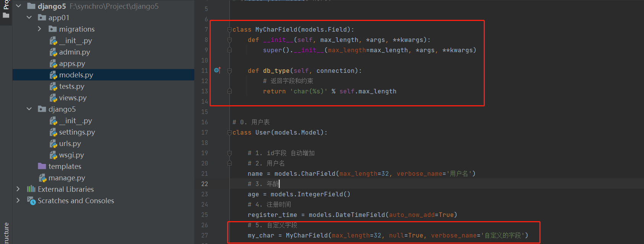Screen dimensions: 644x244
Task: Click 'def db_type(self, connection):' text
Action: tap(305, 71)
